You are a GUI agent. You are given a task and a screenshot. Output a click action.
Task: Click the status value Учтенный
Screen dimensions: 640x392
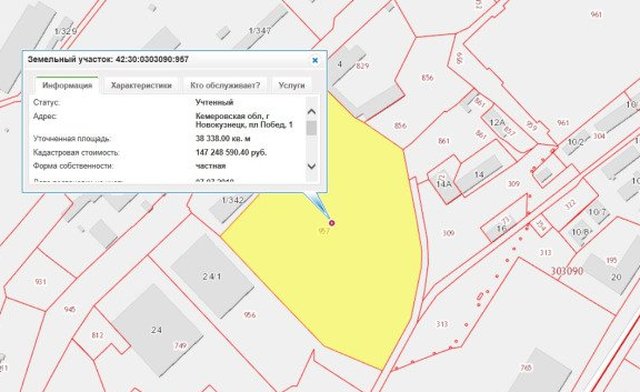pos(214,102)
